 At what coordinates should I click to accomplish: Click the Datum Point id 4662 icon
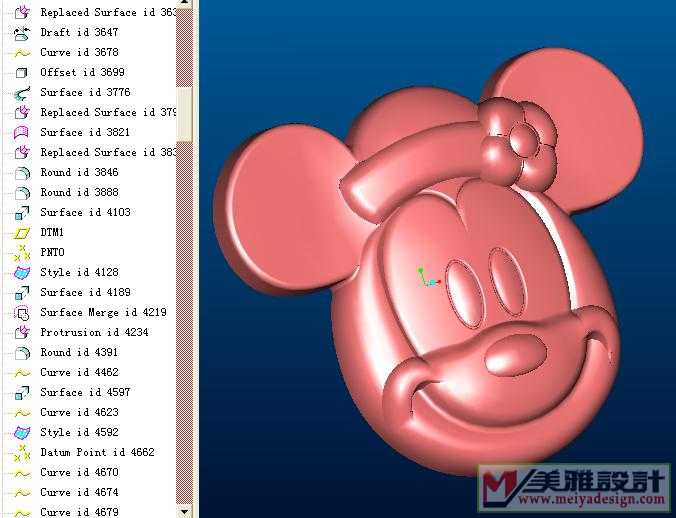pos(22,452)
